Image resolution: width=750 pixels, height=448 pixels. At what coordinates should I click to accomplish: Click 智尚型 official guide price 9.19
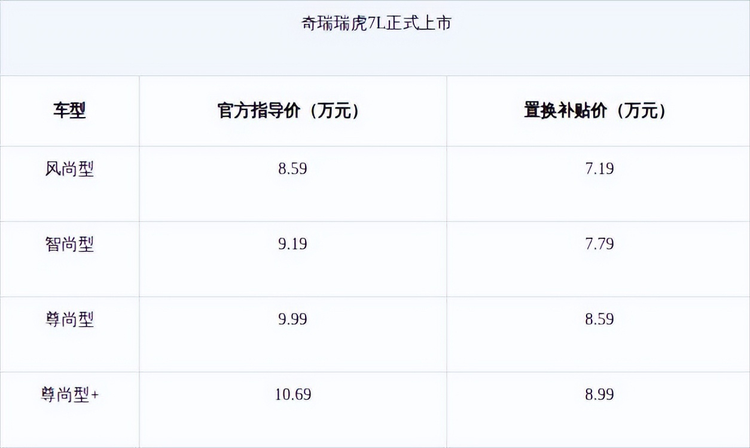(292, 244)
